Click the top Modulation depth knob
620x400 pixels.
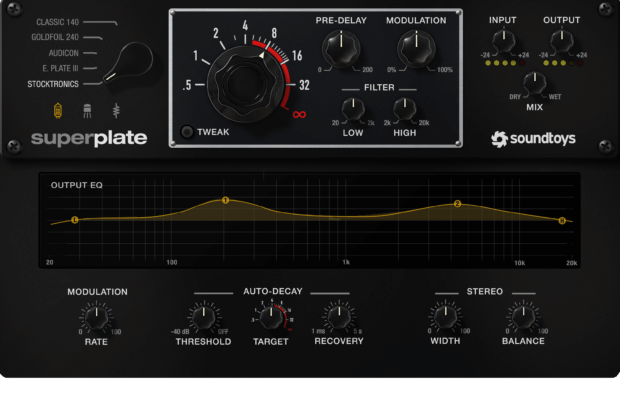click(416, 48)
